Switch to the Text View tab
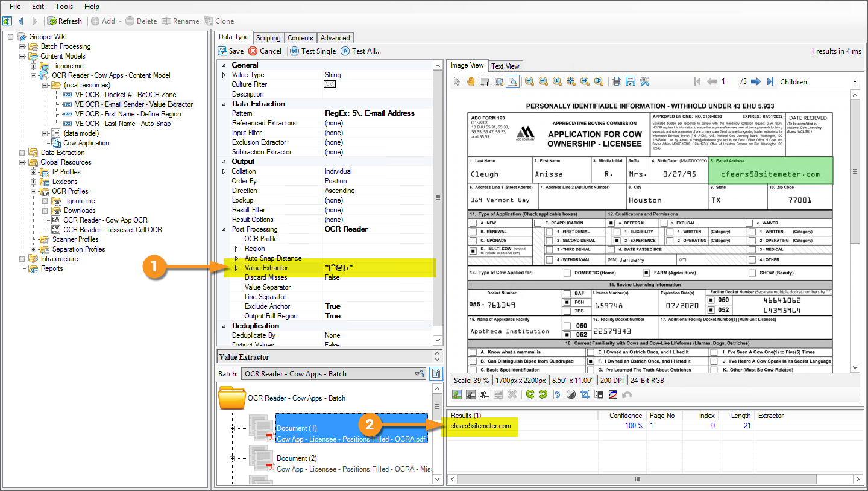 pyautogui.click(x=505, y=66)
